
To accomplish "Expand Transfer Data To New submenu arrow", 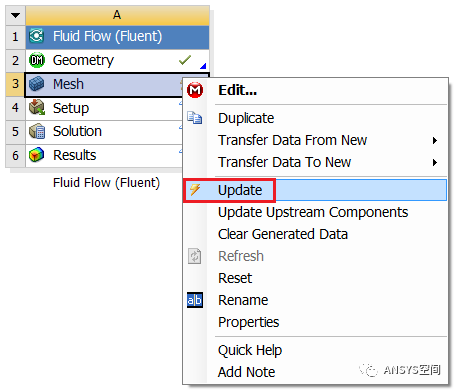I will (x=435, y=163).
